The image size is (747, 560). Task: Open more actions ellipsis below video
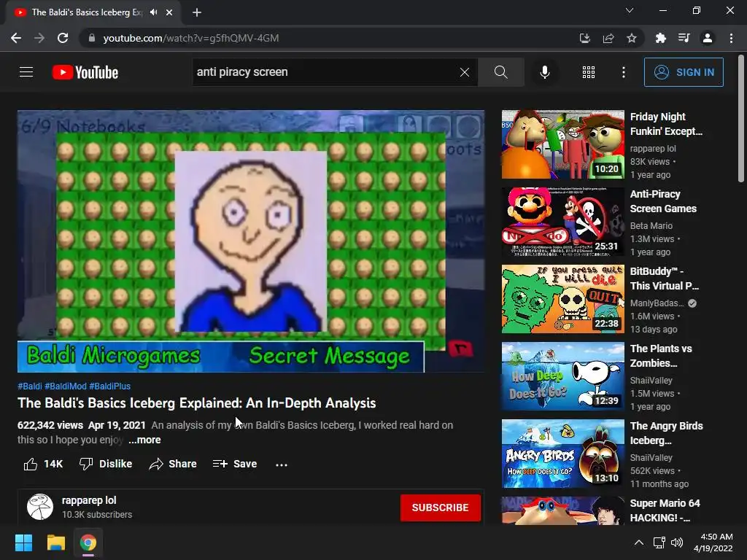[x=282, y=464]
